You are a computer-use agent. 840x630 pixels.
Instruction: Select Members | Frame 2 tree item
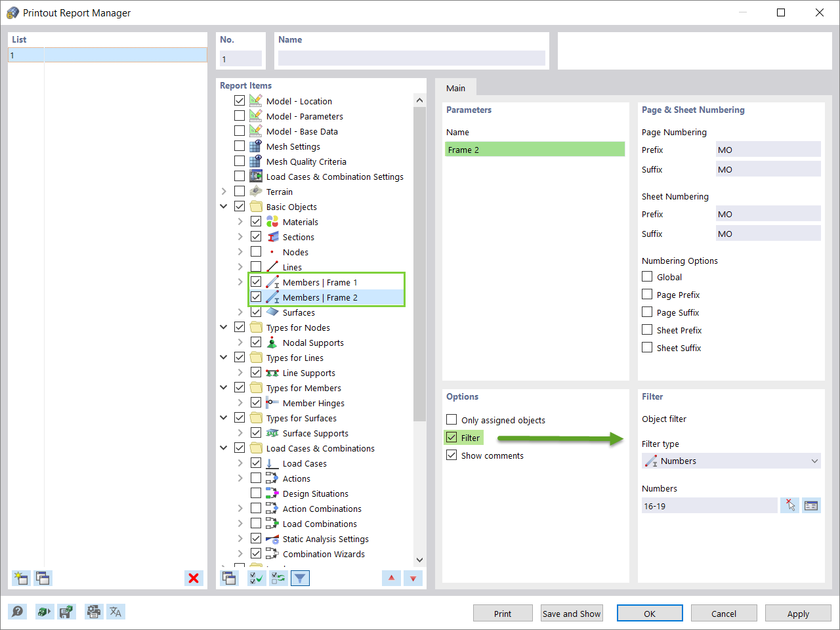click(320, 297)
